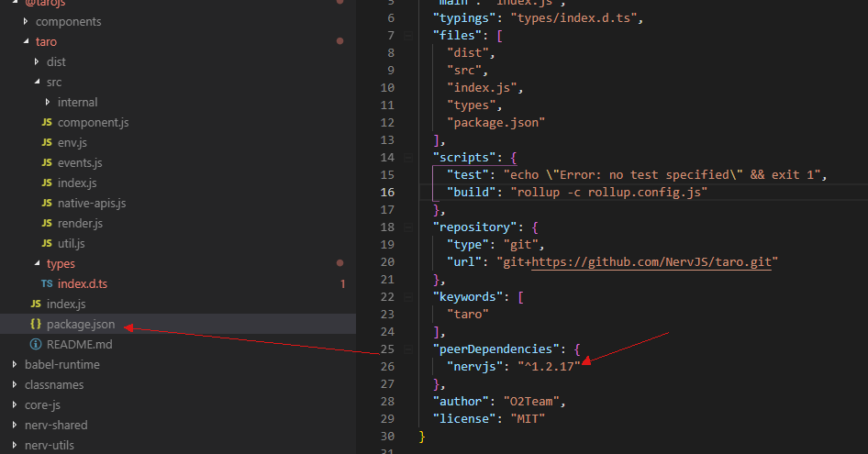Screen dimensions: 868x454
Task: Click braces icon of package.json
Action: point(36,324)
